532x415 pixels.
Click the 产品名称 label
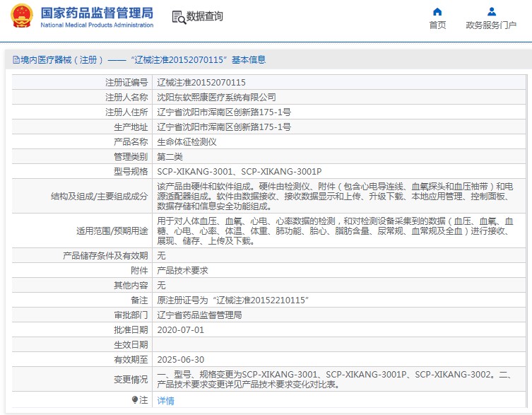[131, 142]
